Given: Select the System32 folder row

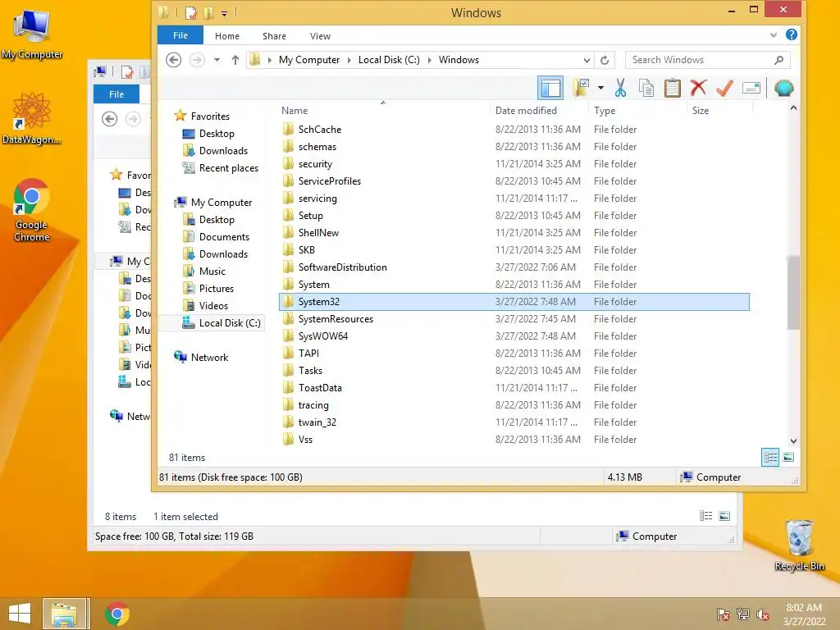Looking at the screenshot, I should [x=514, y=302].
